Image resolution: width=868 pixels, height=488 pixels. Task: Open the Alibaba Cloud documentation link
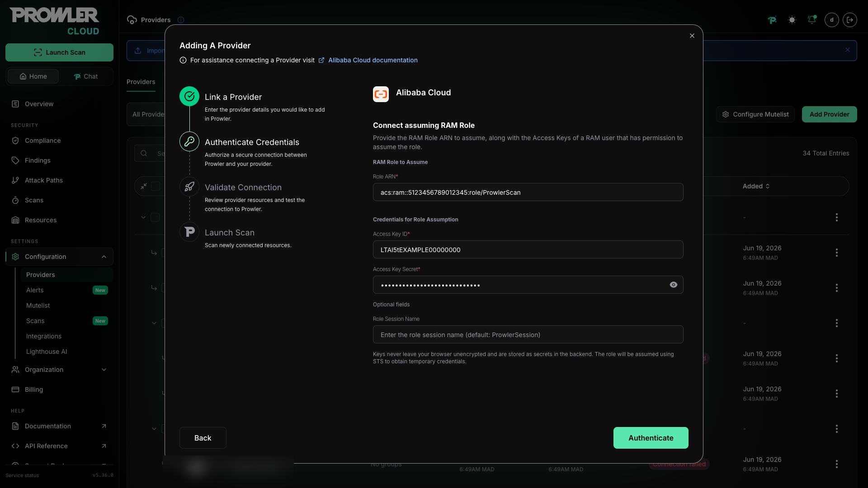(x=373, y=60)
